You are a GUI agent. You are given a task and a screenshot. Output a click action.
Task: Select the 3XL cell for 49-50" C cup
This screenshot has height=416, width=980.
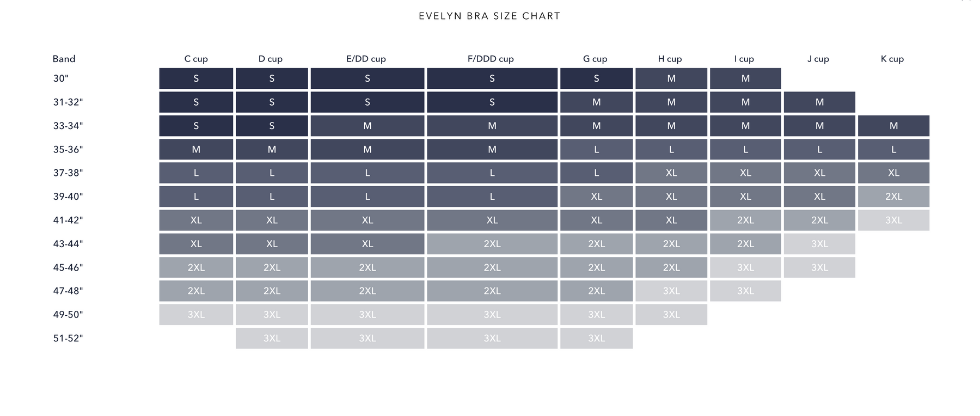(196, 315)
